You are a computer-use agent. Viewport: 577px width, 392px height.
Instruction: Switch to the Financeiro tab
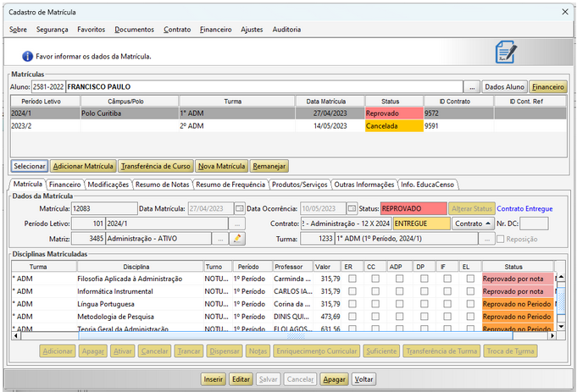[x=64, y=185]
